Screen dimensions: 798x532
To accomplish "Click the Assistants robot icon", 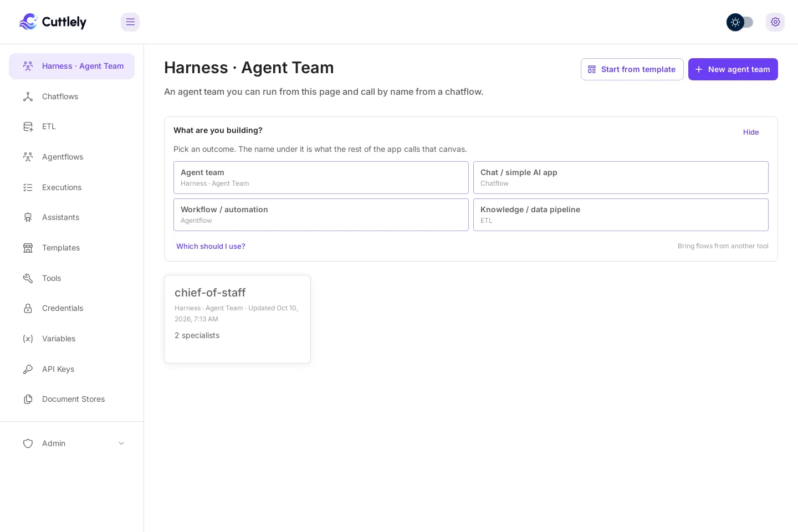I will tap(28, 217).
